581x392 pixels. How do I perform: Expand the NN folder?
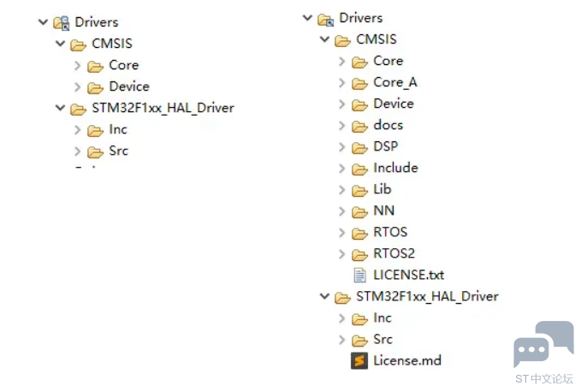coord(341,211)
